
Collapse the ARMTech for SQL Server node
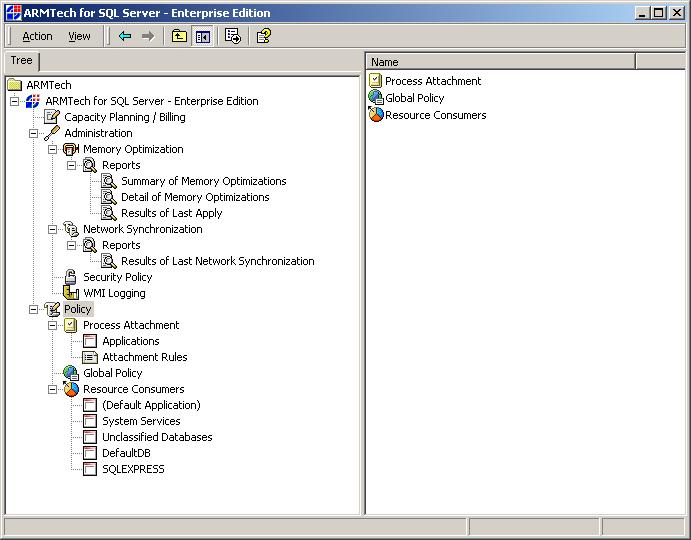point(15,101)
